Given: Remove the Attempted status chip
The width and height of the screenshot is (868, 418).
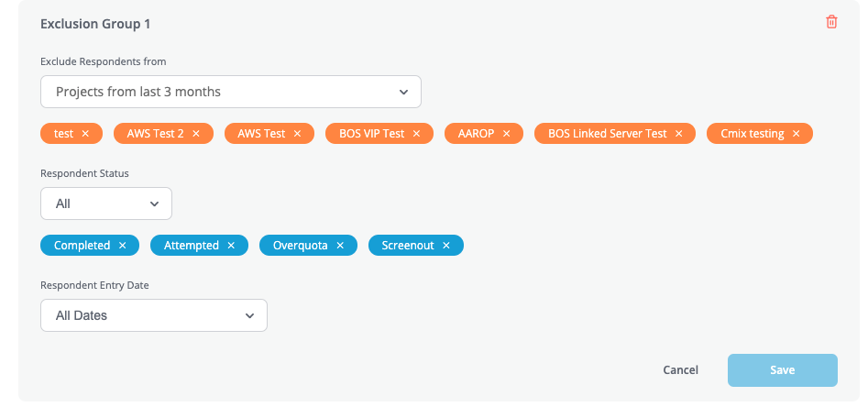Looking at the screenshot, I should tap(231, 246).
